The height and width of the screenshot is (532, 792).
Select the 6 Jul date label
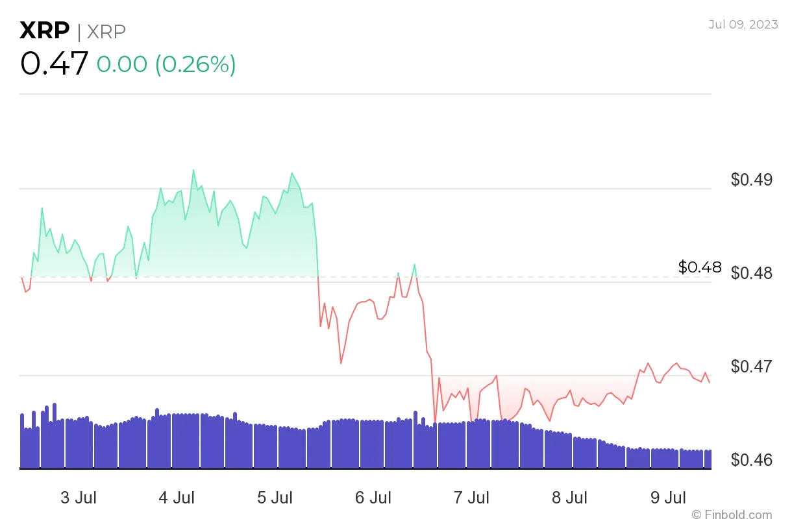(x=373, y=498)
